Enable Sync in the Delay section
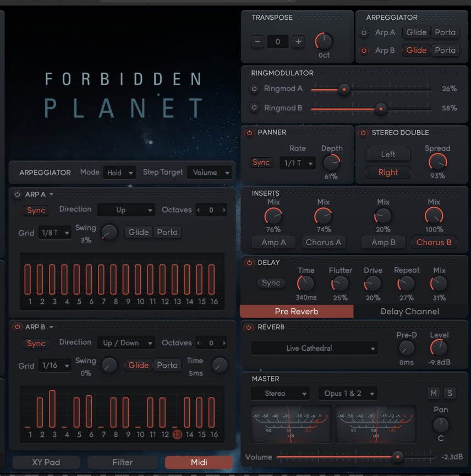This screenshot has width=471, height=476. pyautogui.click(x=271, y=283)
